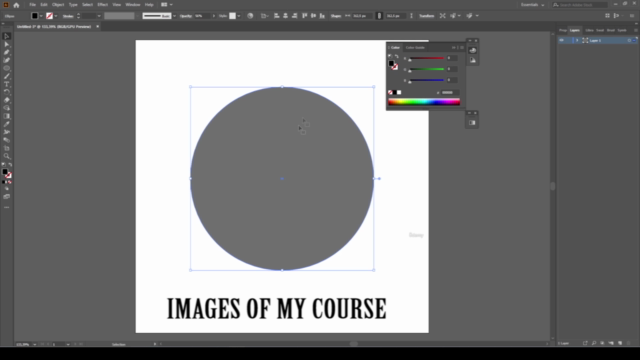
Task: Open the Essentials workspace switcher
Action: 532,5
